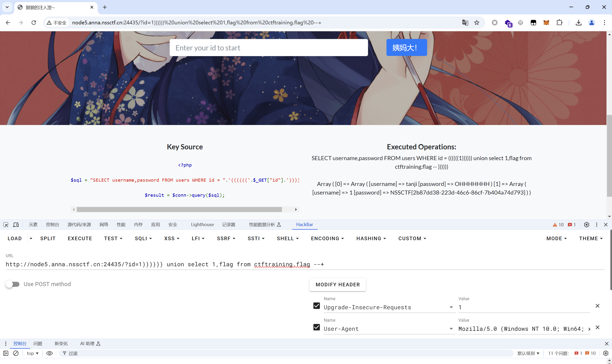Toggle the Use POST method switch

(x=12, y=284)
